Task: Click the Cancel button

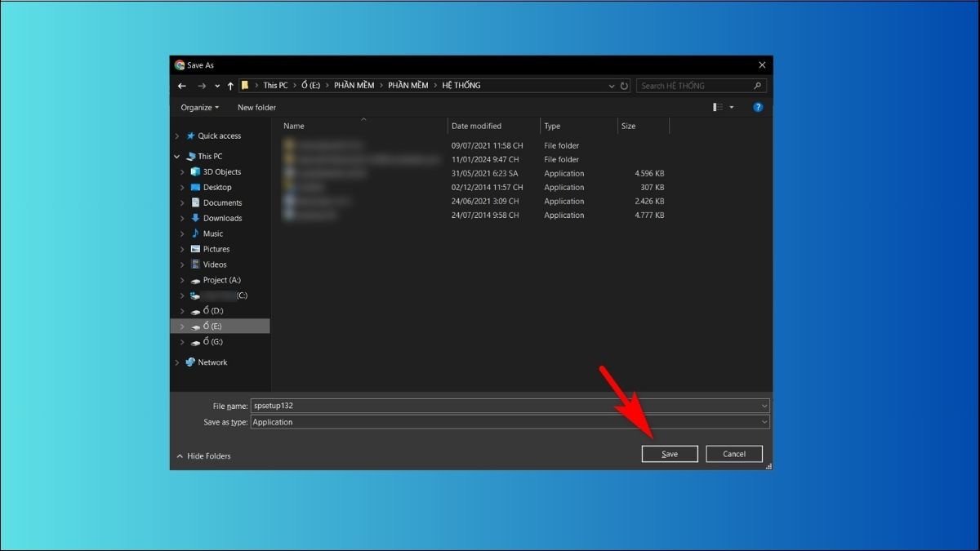Action: (733, 454)
